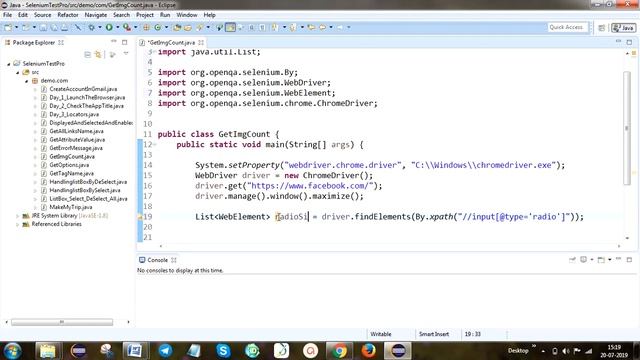Click the Open Perspective icon
The image size is (640, 360).
point(602,28)
